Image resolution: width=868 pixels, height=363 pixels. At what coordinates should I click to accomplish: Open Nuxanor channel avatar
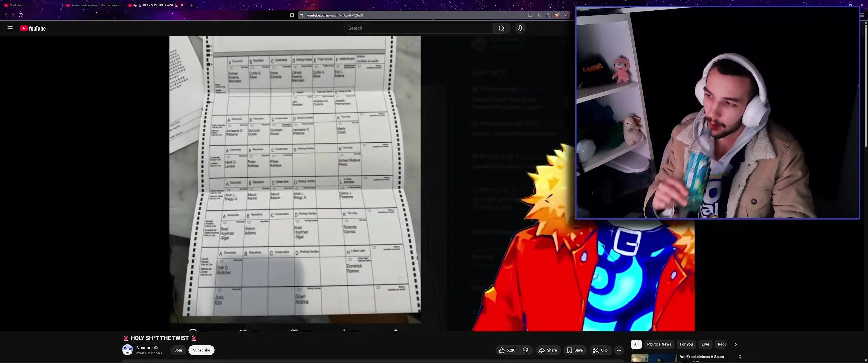tap(128, 350)
